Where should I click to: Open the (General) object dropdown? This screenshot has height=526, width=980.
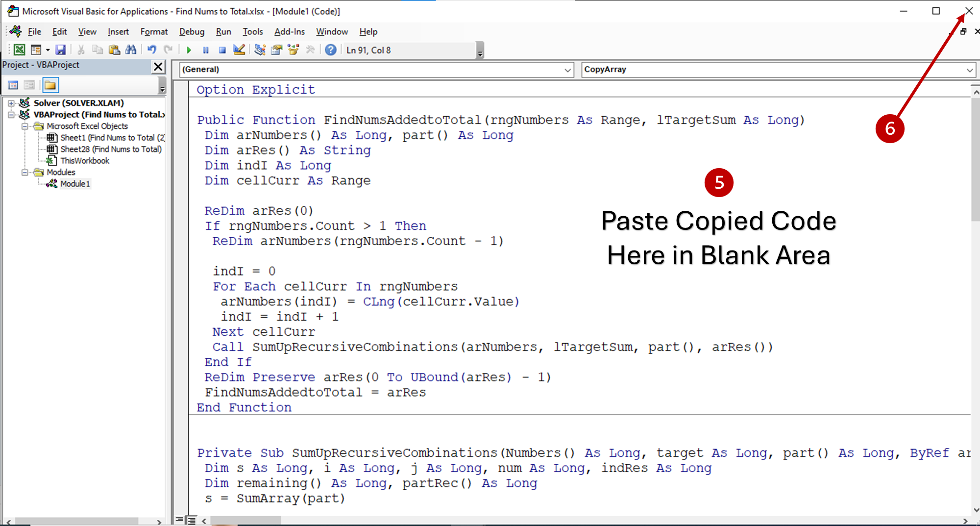(567, 70)
